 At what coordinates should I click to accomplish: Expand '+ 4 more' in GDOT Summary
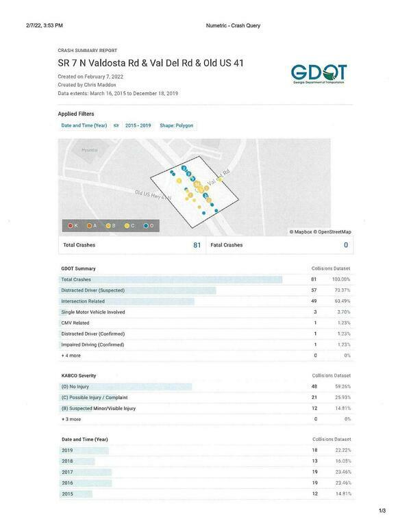71,355
